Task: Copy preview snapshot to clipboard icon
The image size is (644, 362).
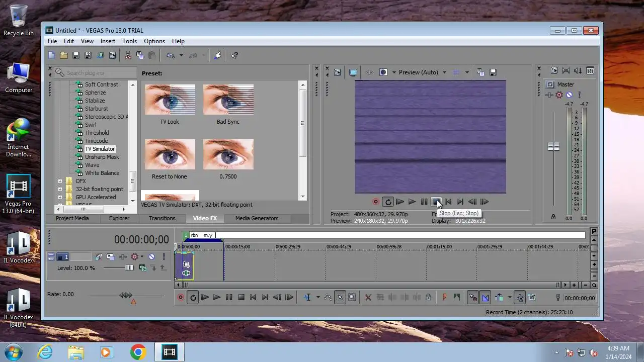Action: click(x=480, y=72)
